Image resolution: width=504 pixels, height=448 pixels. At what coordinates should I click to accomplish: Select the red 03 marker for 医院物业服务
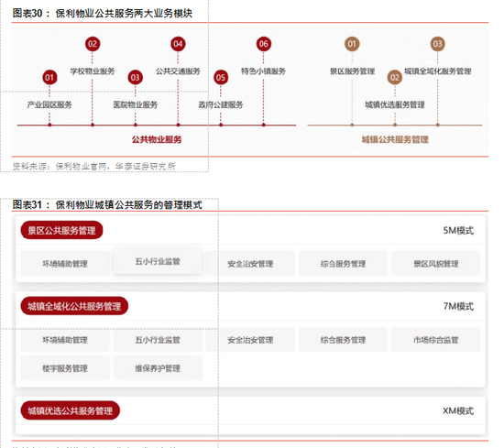(135, 78)
